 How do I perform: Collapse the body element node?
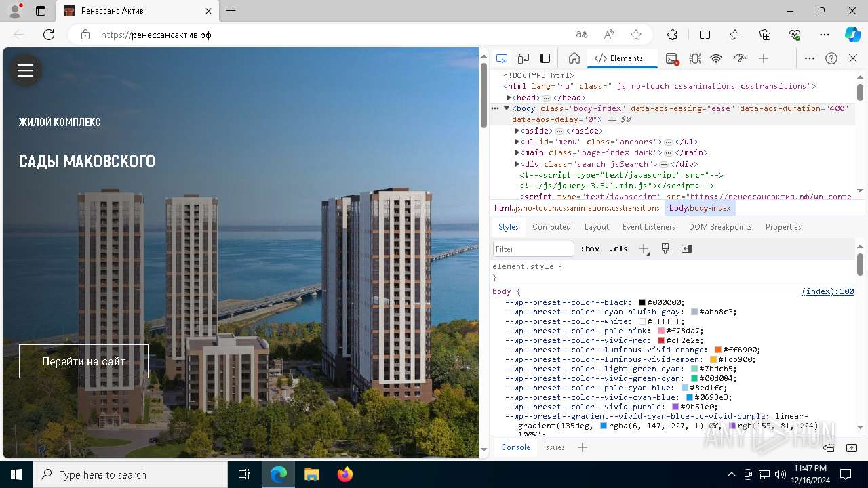coord(506,108)
